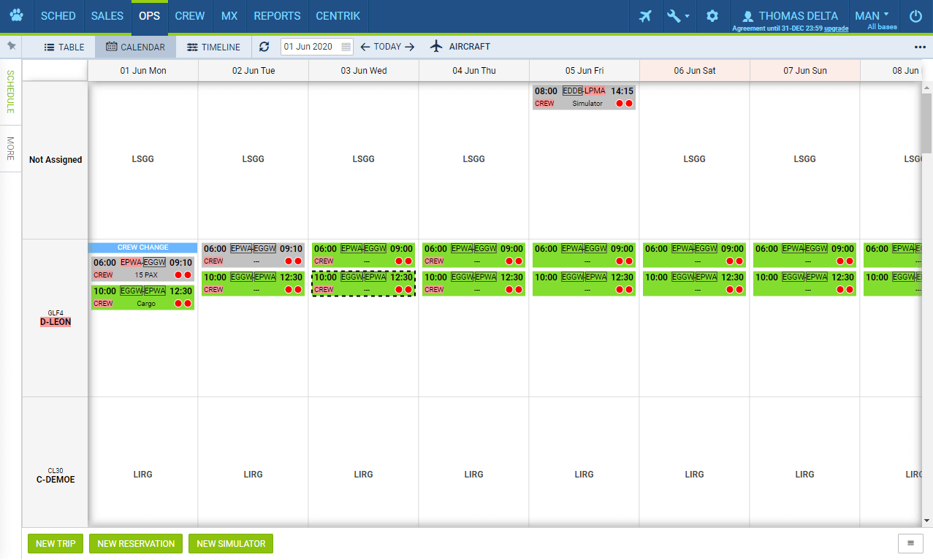Select the 05 Jun EDDB-LPMA simulator entry
The image size is (933, 560).
(584, 96)
